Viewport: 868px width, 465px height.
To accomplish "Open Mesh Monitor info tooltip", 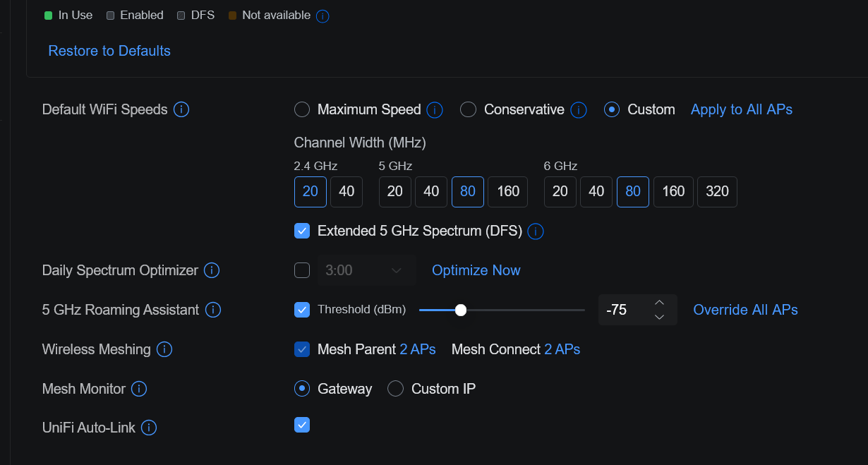I will (x=139, y=389).
